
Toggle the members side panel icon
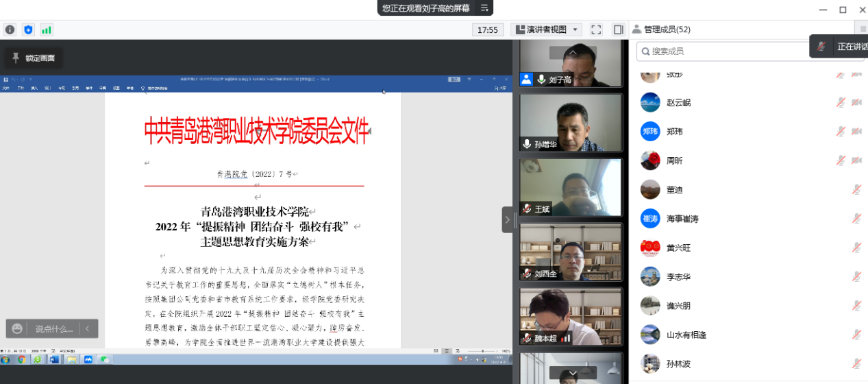click(x=618, y=29)
